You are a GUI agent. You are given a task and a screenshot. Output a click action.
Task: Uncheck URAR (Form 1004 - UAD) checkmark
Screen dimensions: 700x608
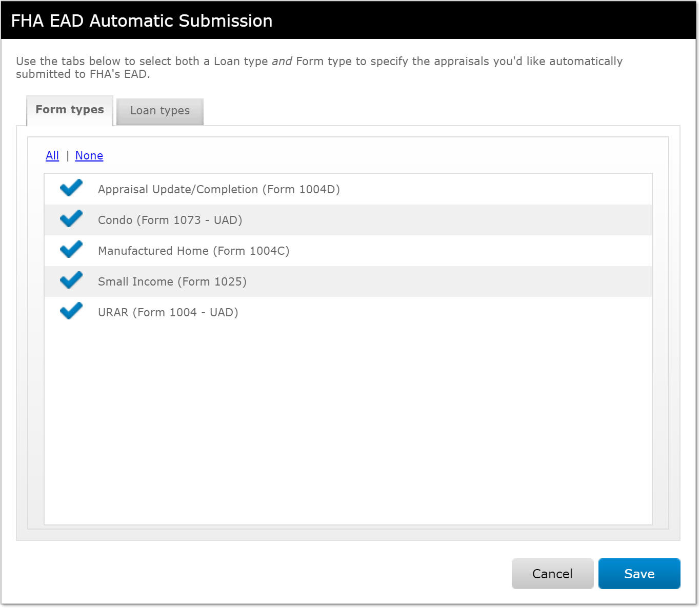[71, 311]
